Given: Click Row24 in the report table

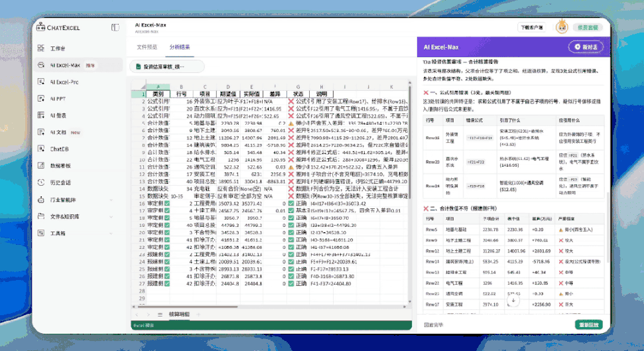Looking at the screenshot, I should [432, 186].
